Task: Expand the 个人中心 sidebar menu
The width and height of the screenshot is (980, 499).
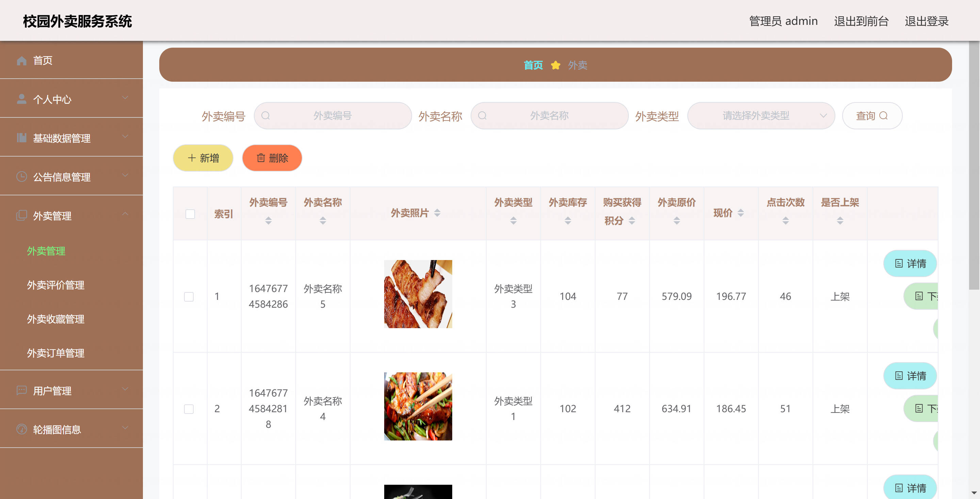Action: pyautogui.click(x=125, y=98)
